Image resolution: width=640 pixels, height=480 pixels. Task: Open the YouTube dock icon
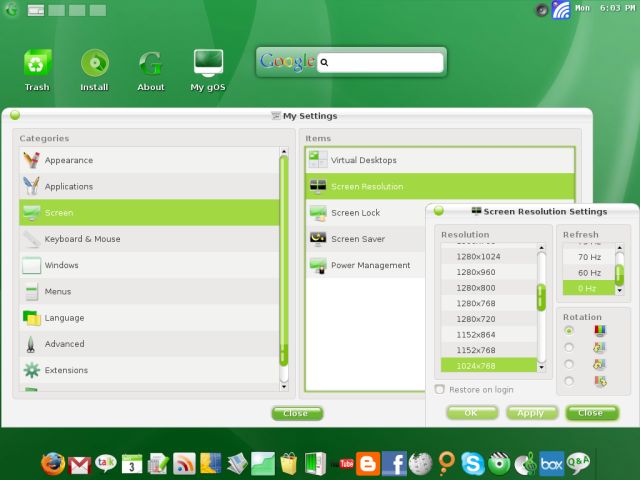pos(347,463)
